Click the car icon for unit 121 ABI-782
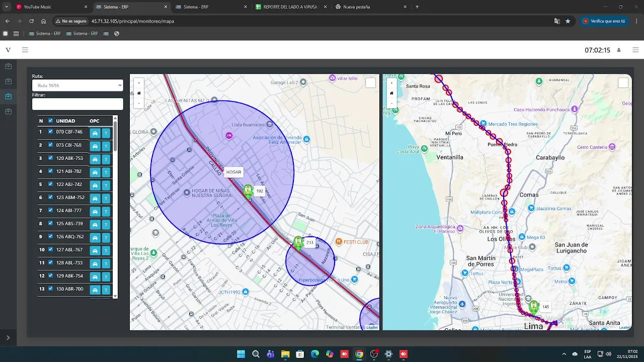 (95, 172)
